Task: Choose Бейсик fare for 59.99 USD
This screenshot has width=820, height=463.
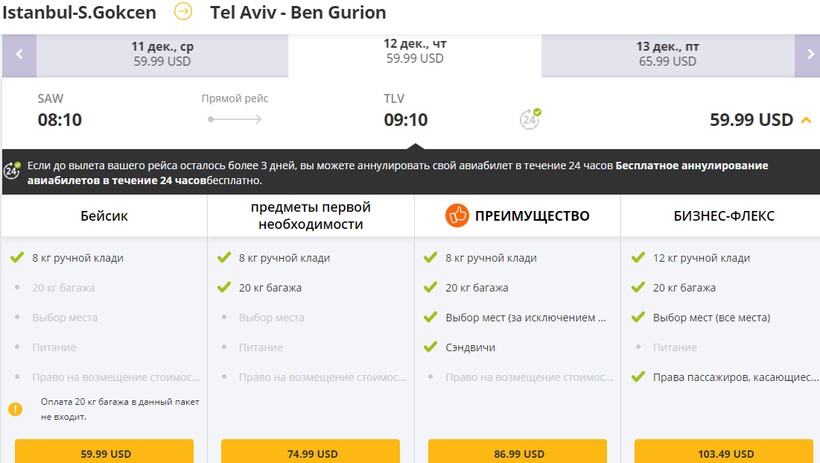Action: click(x=105, y=453)
